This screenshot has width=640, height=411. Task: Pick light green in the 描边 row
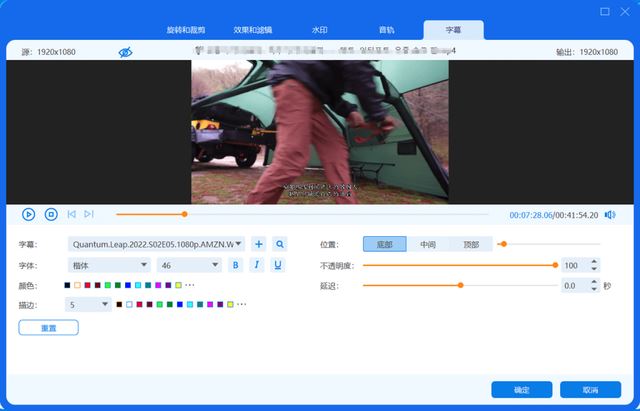click(x=160, y=304)
